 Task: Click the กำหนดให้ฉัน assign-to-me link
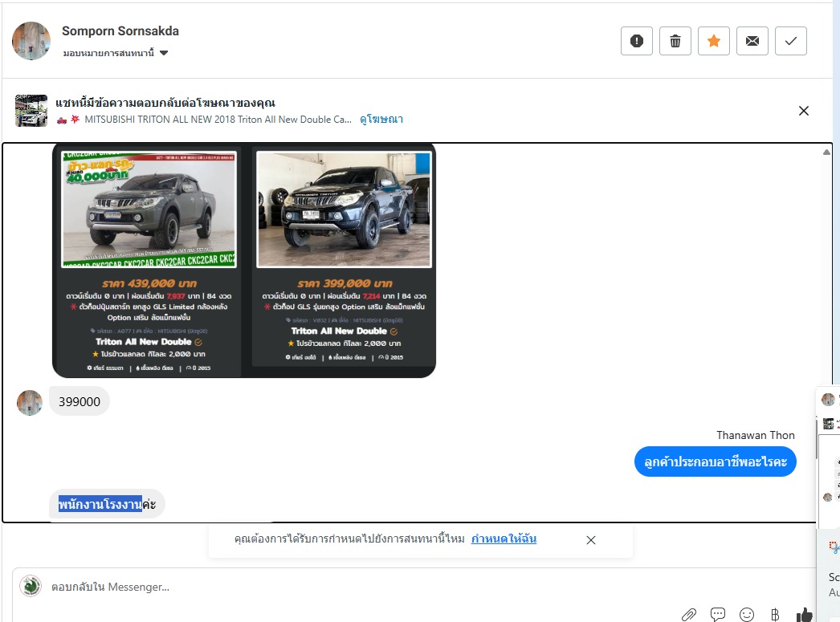(504, 539)
